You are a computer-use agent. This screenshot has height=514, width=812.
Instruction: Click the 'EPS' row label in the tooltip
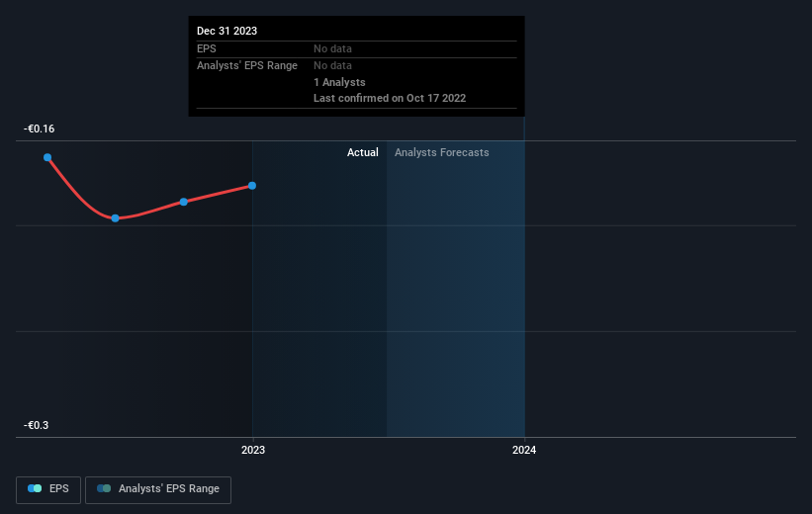point(206,48)
